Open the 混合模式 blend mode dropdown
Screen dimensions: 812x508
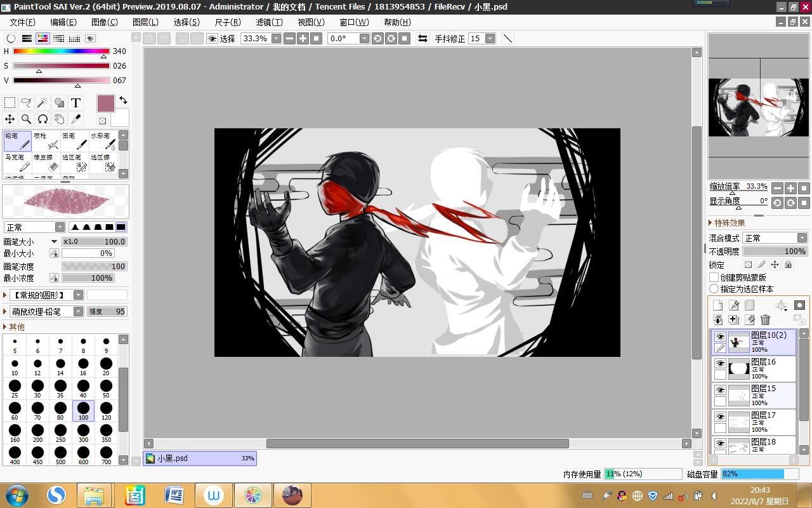[775, 238]
